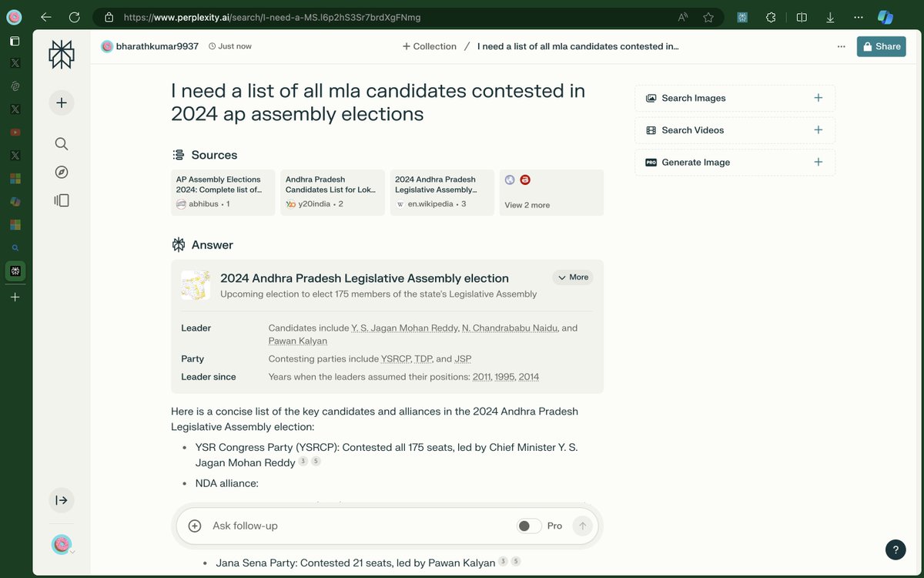The width and height of the screenshot is (924, 578).
Task: Toggle split screen view icon
Action: (x=802, y=17)
